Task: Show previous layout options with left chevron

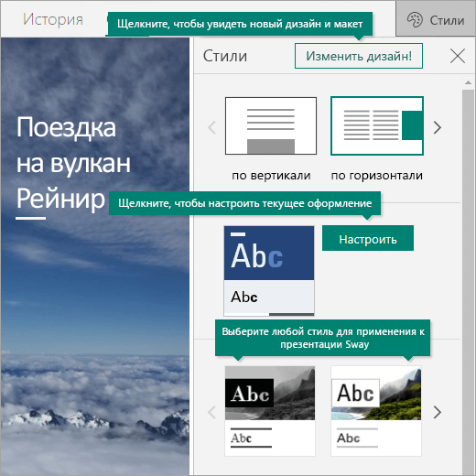Action: pos(212,127)
